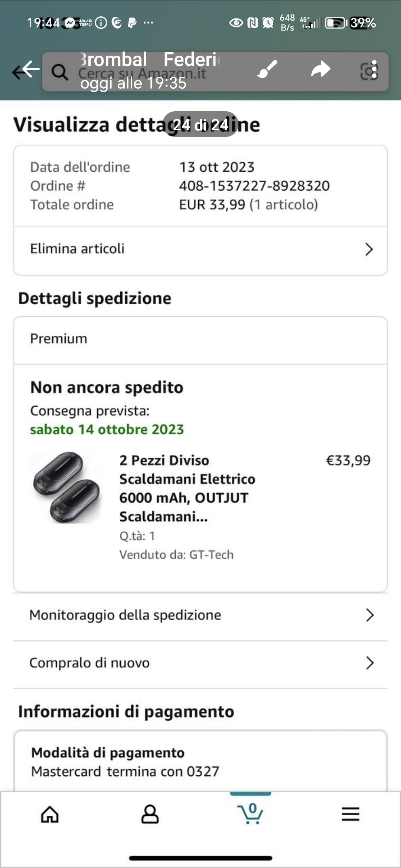Tap the magnifying glass search icon
The width and height of the screenshot is (401, 868).
(x=59, y=71)
